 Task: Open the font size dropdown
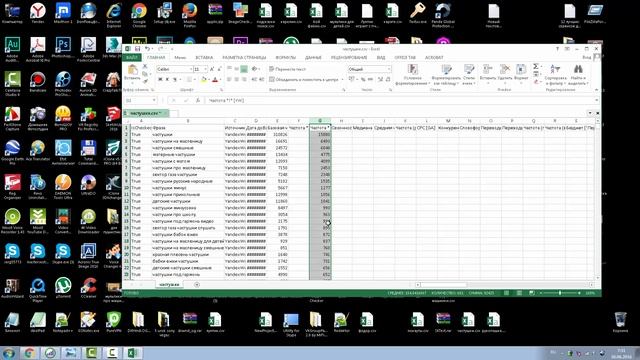pos(205,69)
